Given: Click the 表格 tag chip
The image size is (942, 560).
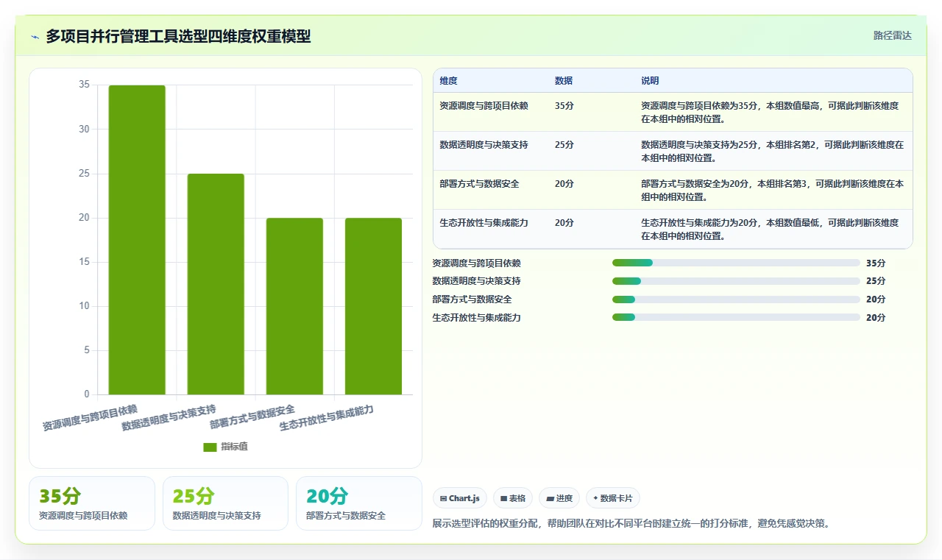Looking at the screenshot, I should pyautogui.click(x=513, y=498).
